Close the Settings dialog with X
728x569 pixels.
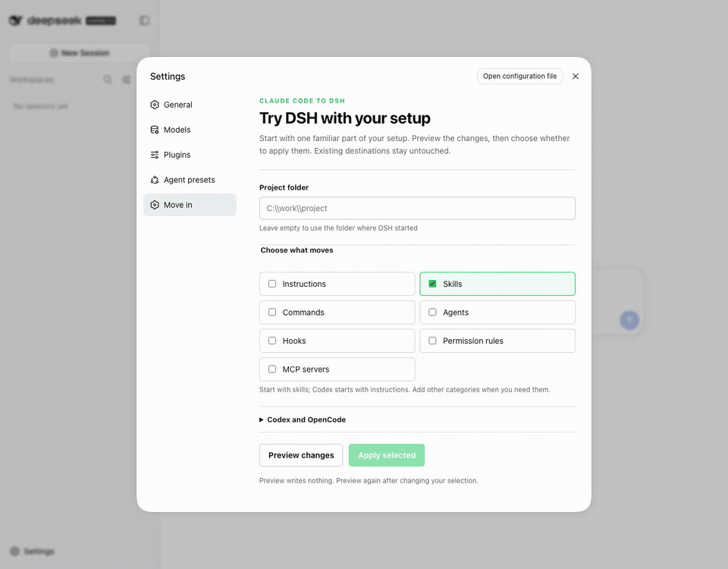576,76
